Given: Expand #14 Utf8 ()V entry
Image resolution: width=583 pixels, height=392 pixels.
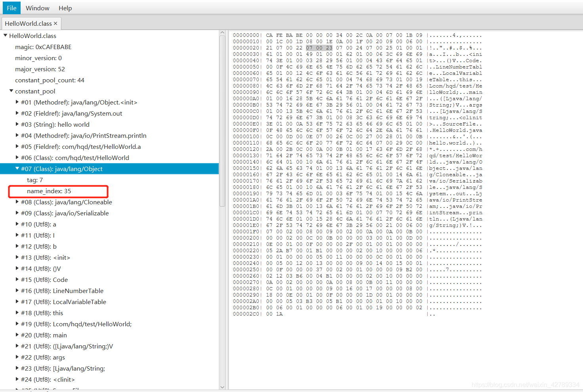Looking at the screenshot, I should point(17,268).
